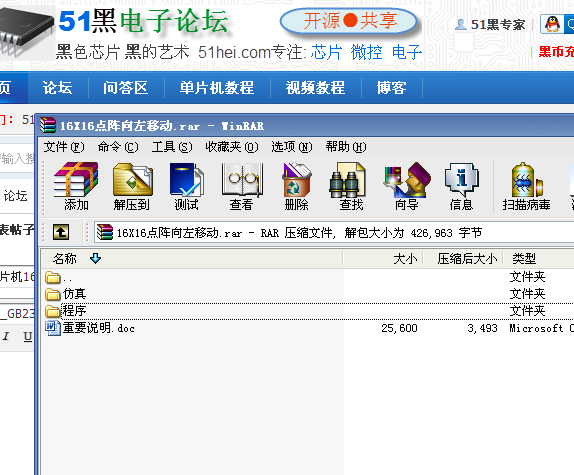The height and width of the screenshot is (475, 574).
Task: Open the 工具(S) menu
Action: pyautogui.click(x=172, y=147)
